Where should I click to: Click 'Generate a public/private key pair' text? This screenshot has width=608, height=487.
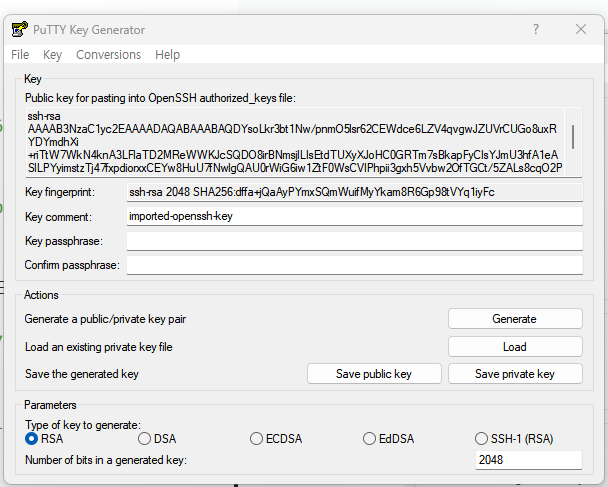click(x=105, y=319)
